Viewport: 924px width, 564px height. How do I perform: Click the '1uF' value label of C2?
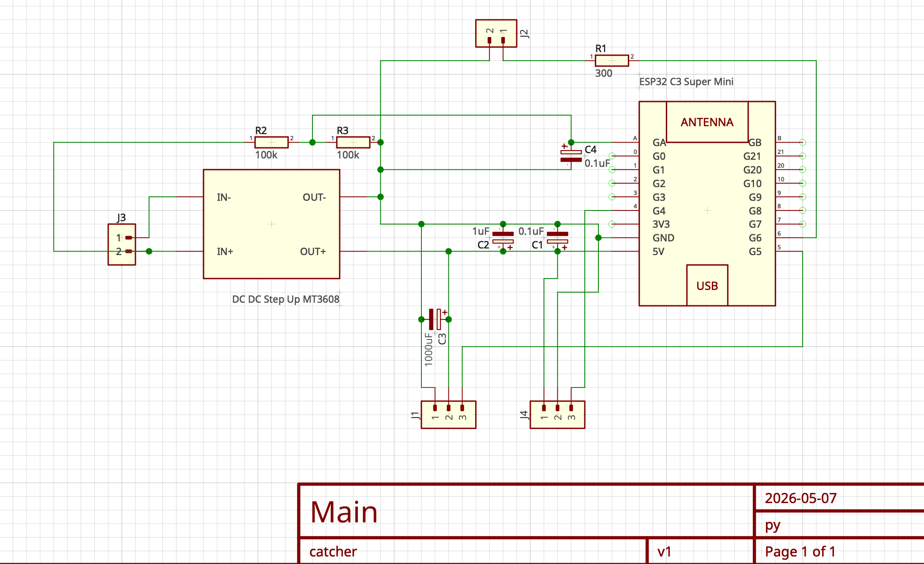(x=481, y=231)
